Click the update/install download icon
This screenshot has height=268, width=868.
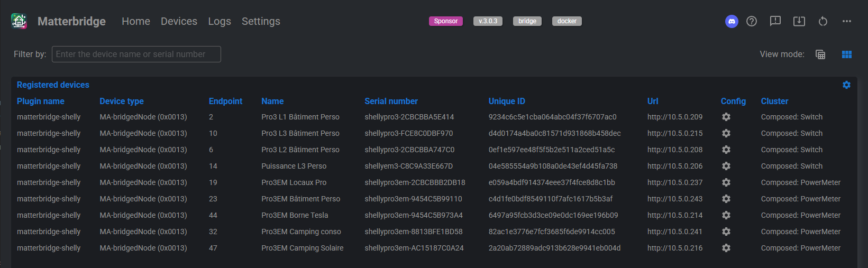pyautogui.click(x=799, y=21)
